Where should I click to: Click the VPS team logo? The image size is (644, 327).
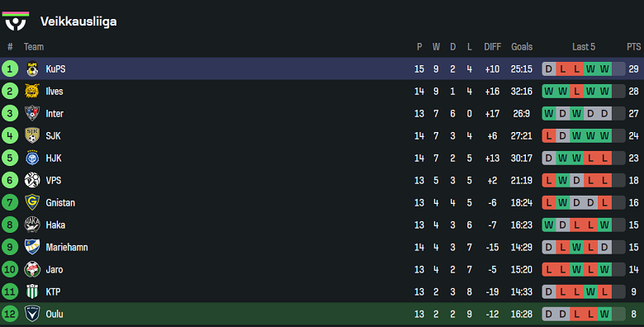click(x=32, y=180)
